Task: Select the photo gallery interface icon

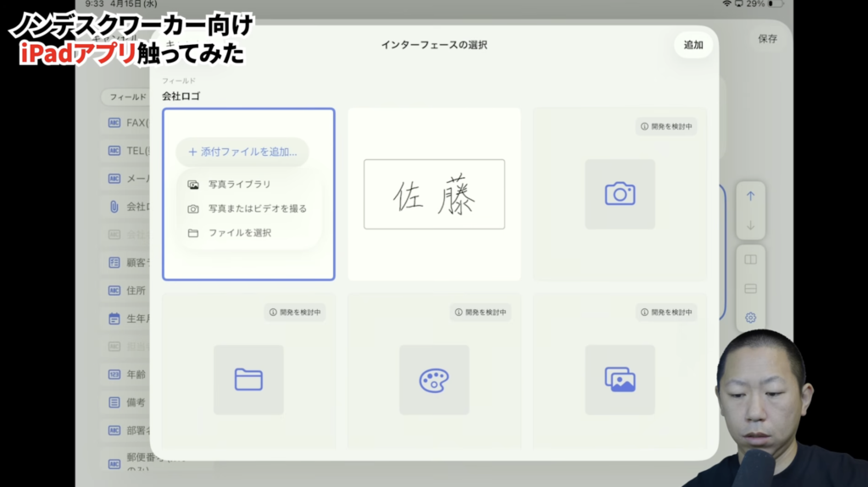Action: pyautogui.click(x=620, y=379)
